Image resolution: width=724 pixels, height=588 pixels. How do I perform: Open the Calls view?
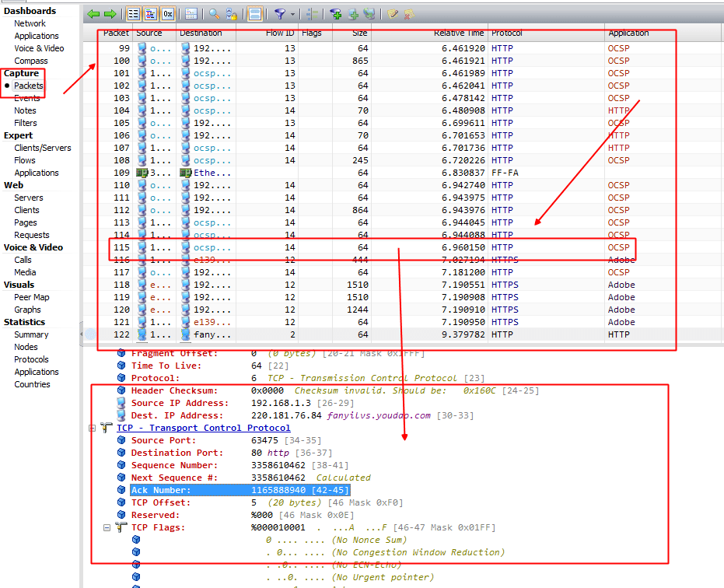click(23, 260)
